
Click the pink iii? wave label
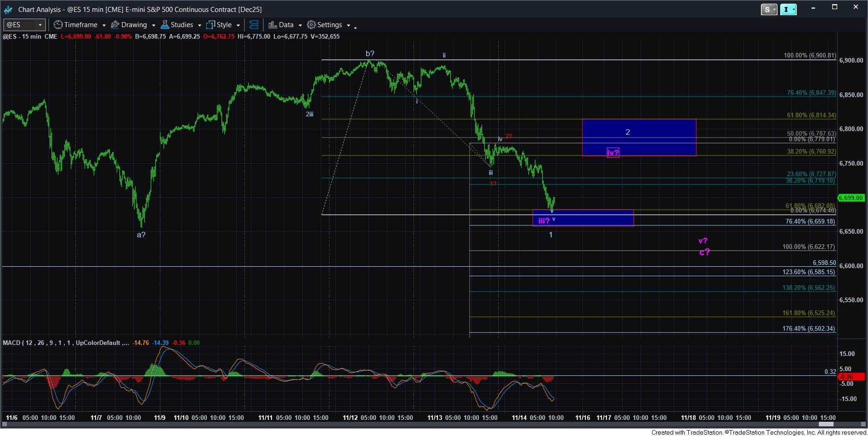tap(544, 221)
